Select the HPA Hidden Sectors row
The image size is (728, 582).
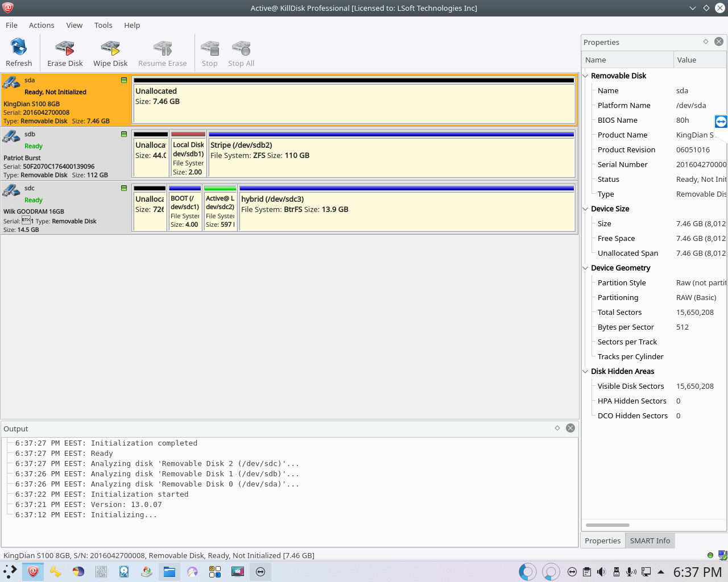click(x=654, y=401)
